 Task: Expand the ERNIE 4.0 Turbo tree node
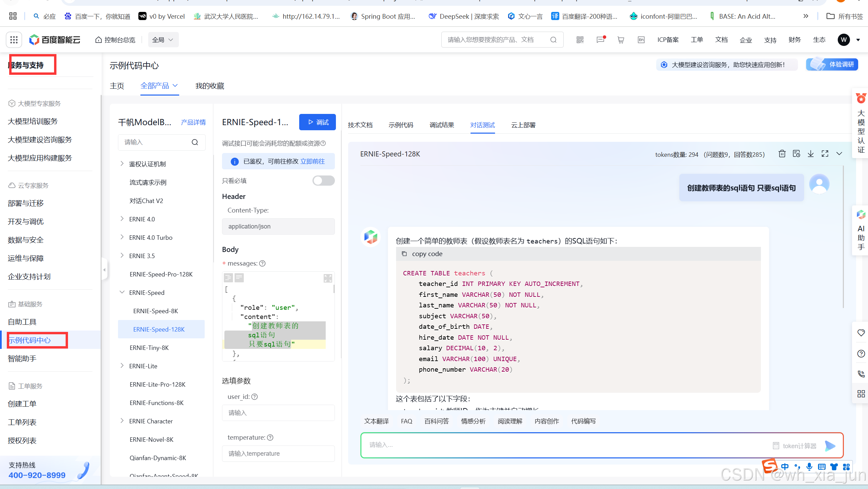click(x=122, y=237)
